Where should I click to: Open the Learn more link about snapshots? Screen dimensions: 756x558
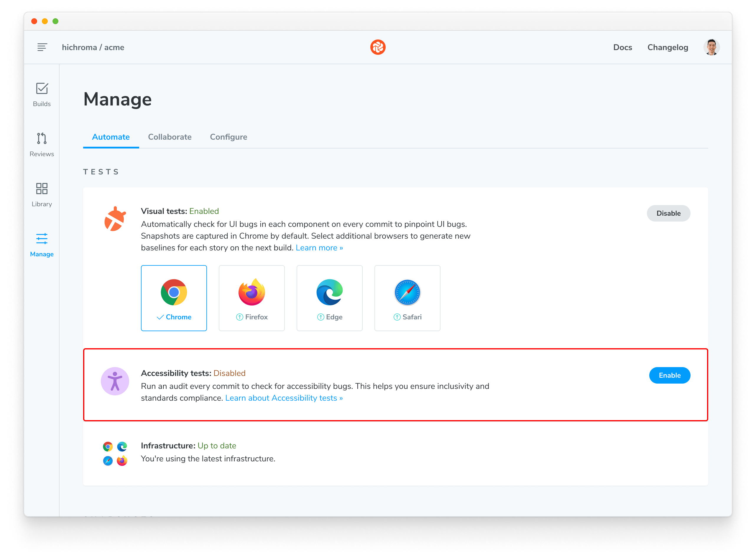(x=319, y=247)
